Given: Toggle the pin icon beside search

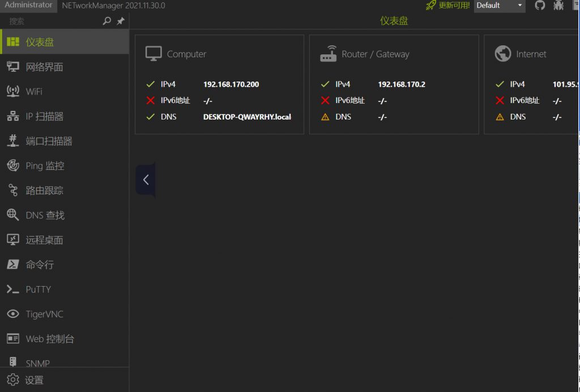Looking at the screenshot, I should pos(120,21).
